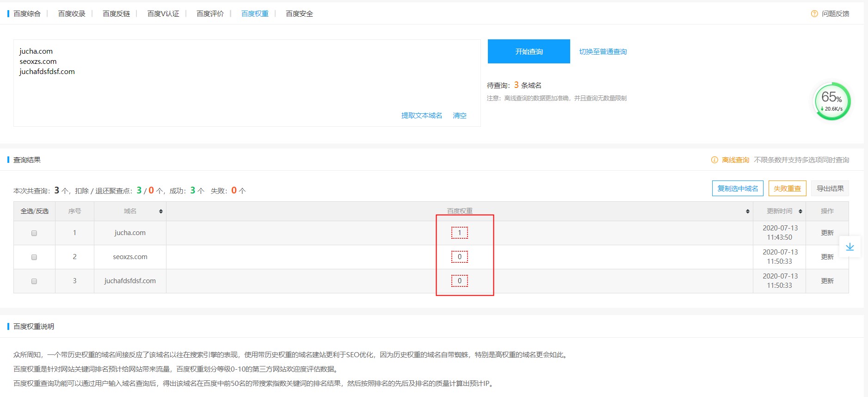Sort by the 更新时间 column arrows
868x397 pixels.
tap(800, 211)
